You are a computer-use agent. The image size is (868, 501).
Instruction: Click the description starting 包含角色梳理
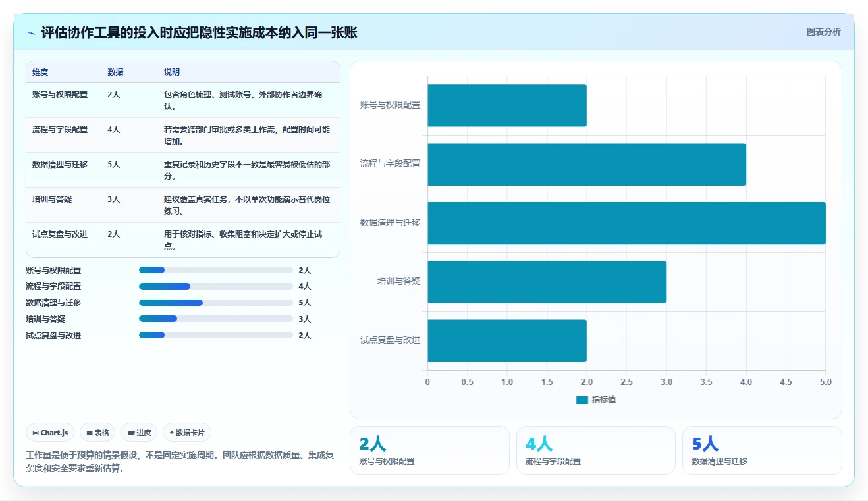click(x=243, y=101)
